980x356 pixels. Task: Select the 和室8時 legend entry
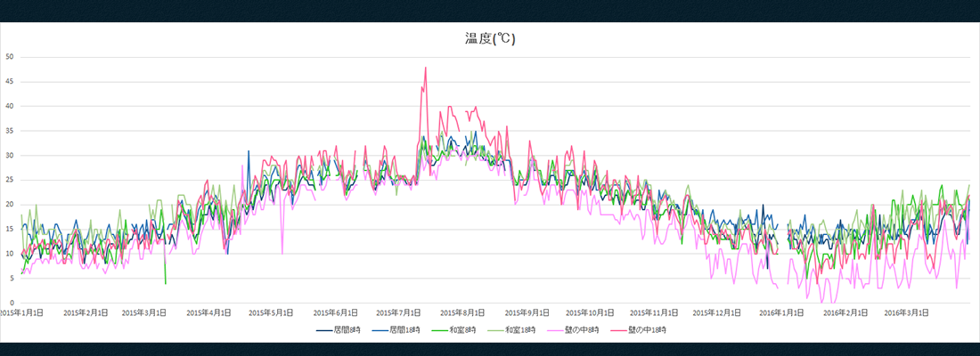pyautogui.click(x=455, y=329)
